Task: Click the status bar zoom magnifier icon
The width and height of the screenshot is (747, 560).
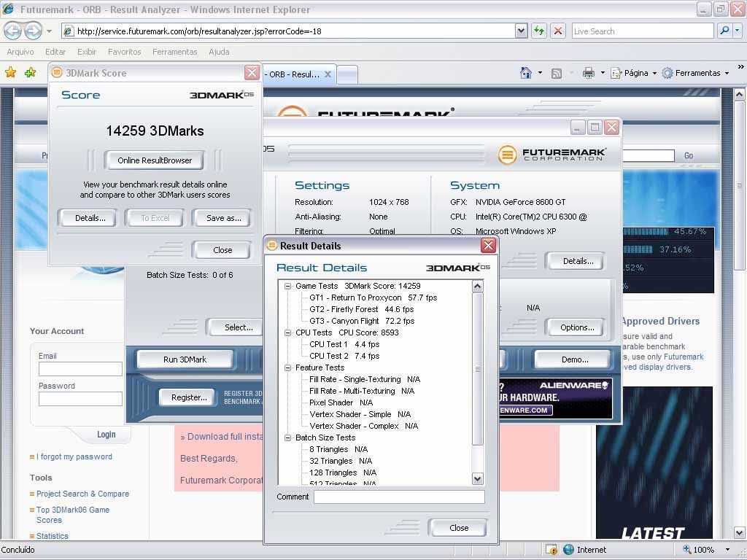Action: (686, 550)
